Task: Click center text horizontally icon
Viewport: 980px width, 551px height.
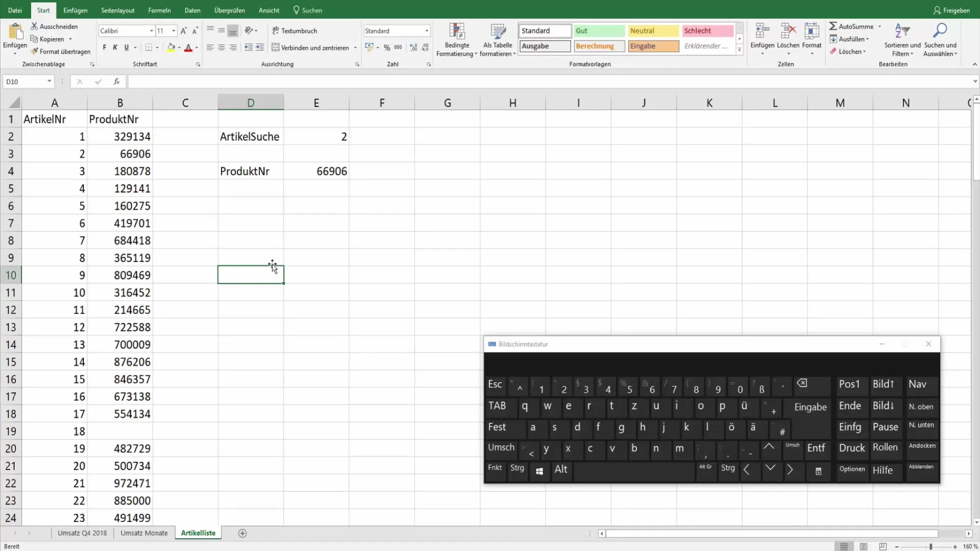Action: 222,47
